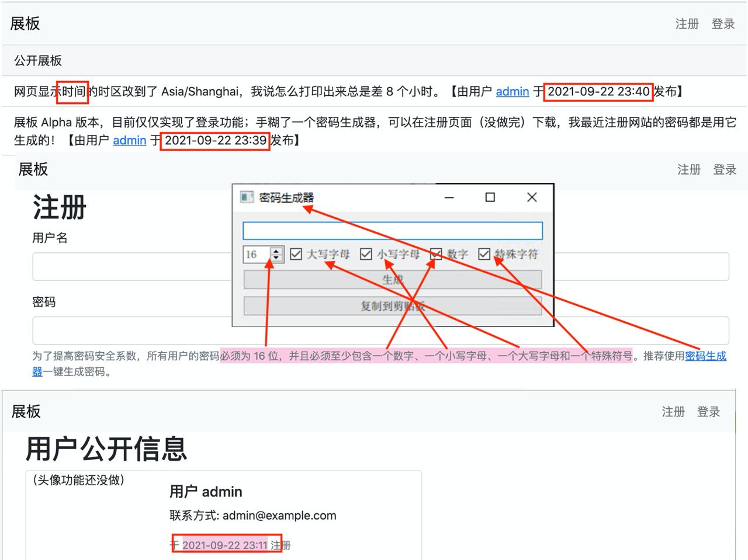Screen dimensions: 748x560
Task: Click the 密码生成器 window app icon
Action: [x=247, y=197]
